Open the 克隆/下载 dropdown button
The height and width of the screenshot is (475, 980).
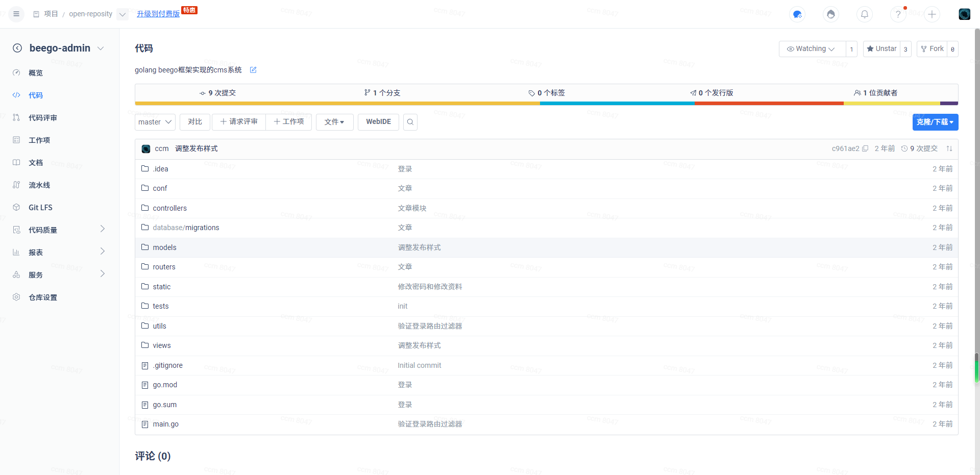(935, 122)
